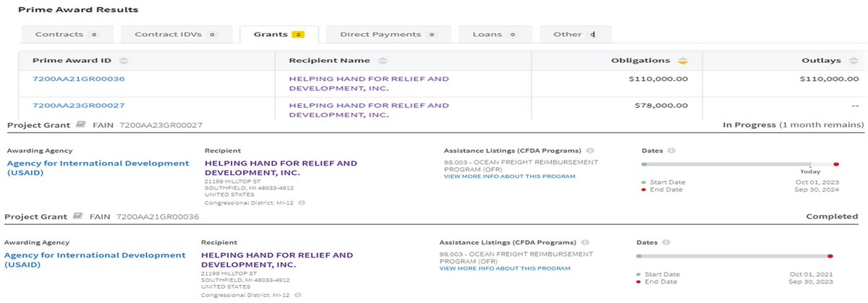Switch to the Loans tab

click(494, 34)
